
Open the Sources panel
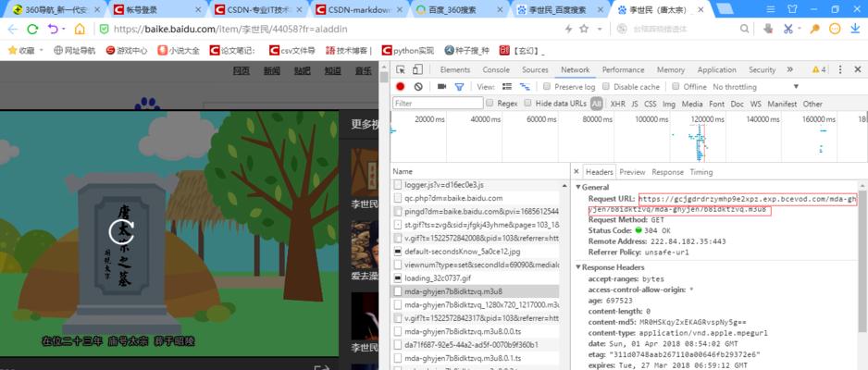pyautogui.click(x=535, y=69)
